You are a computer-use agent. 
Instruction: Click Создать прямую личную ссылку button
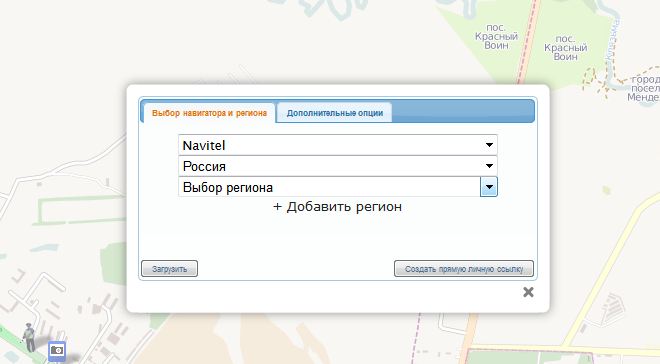464,268
